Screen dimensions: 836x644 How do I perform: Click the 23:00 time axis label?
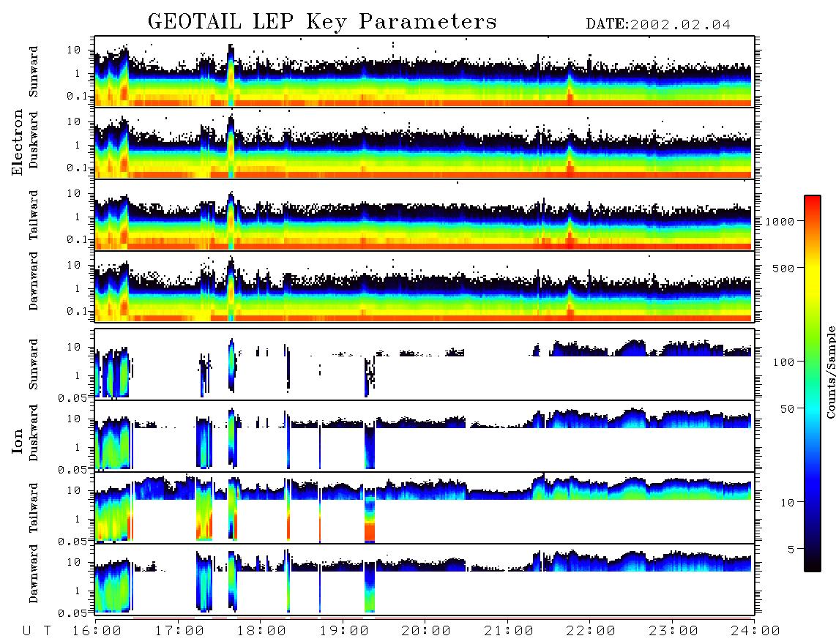673,631
